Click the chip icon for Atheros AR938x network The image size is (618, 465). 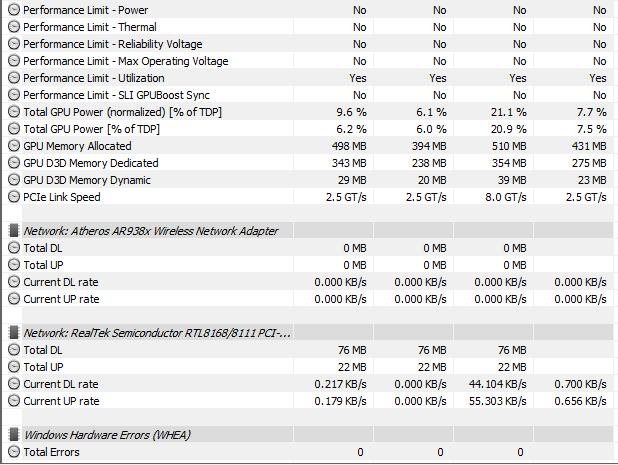click(14, 231)
